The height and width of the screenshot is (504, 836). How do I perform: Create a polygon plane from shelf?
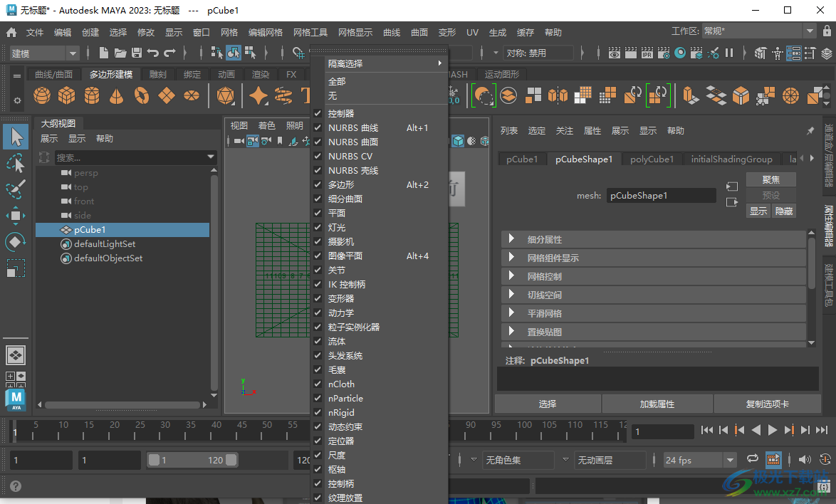pyautogui.click(x=167, y=96)
